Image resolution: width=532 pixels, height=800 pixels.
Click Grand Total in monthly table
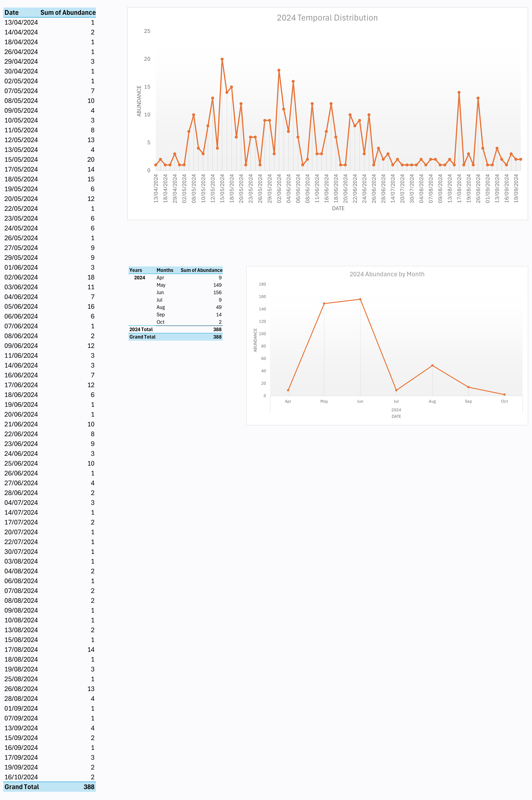tap(143, 337)
